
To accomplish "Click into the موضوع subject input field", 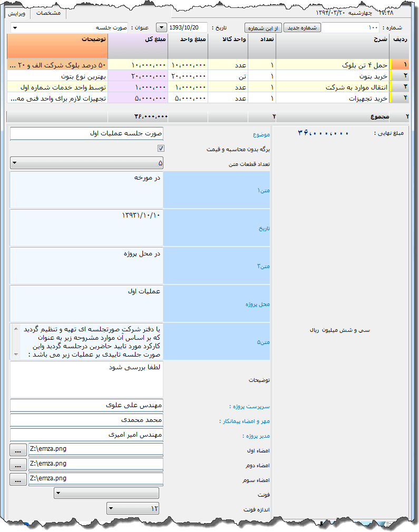I will [x=87, y=134].
